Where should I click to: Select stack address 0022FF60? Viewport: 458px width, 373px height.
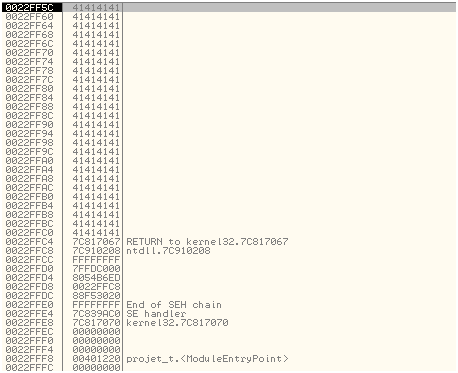pos(29,17)
